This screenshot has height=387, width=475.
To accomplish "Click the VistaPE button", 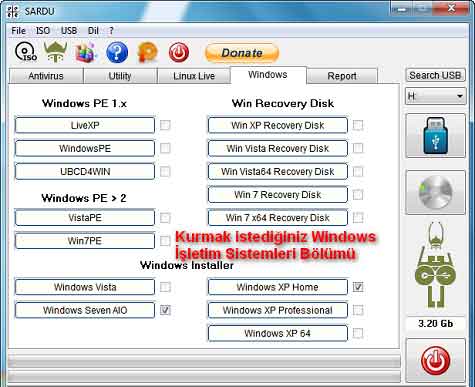I will [x=85, y=218].
